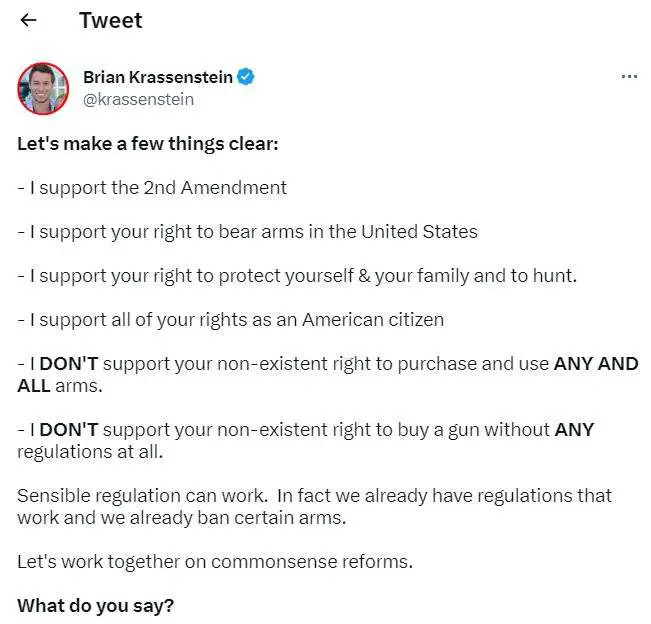Click the 'rights as an American citizen' line
651x624 pixels.
coord(231,320)
